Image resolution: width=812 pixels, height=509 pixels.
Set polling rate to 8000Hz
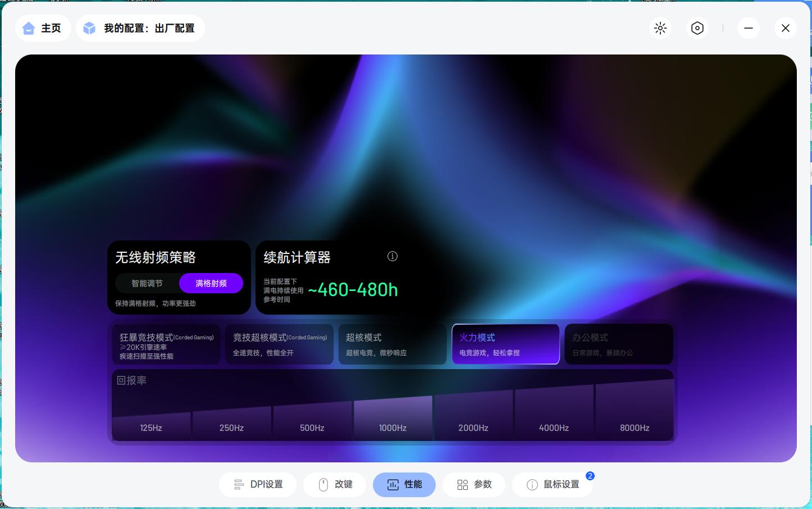click(x=635, y=410)
